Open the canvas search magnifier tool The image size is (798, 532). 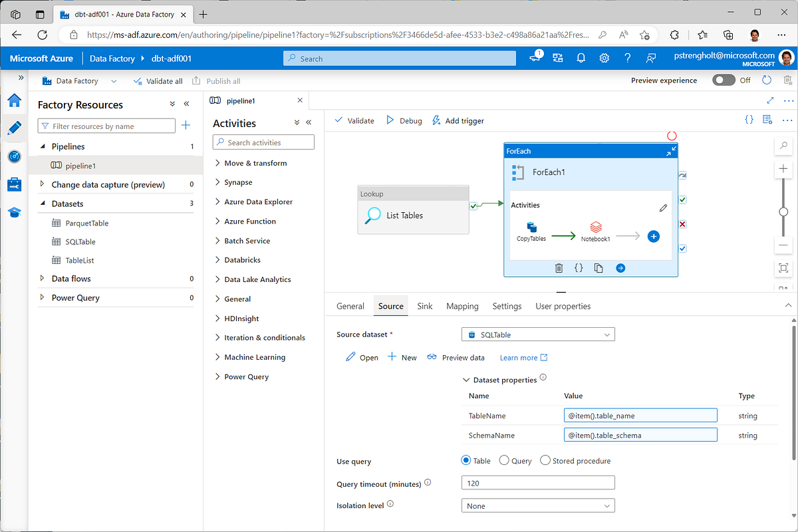click(783, 145)
